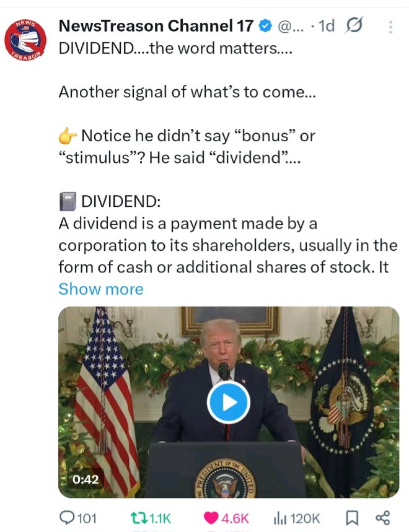Click the 0:42 video duration badge
Viewport: 409px width, 532px height.
click(86, 479)
